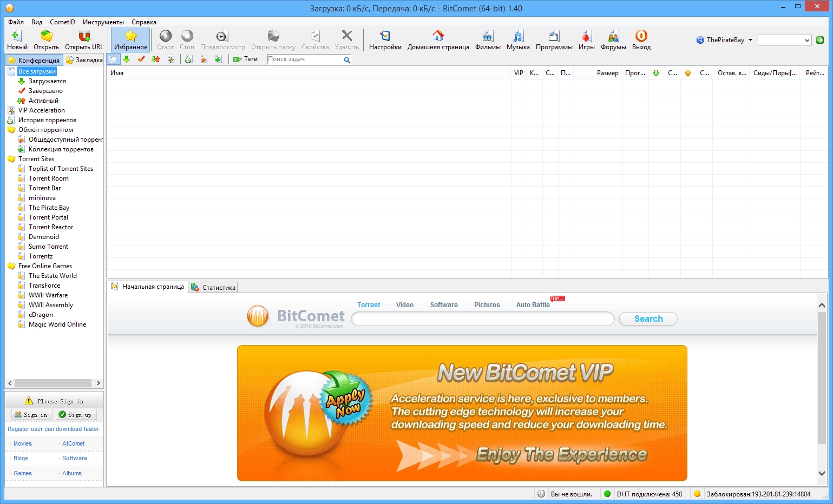Click the Software link in sidebar
Image resolution: width=833 pixels, height=504 pixels.
(x=75, y=458)
